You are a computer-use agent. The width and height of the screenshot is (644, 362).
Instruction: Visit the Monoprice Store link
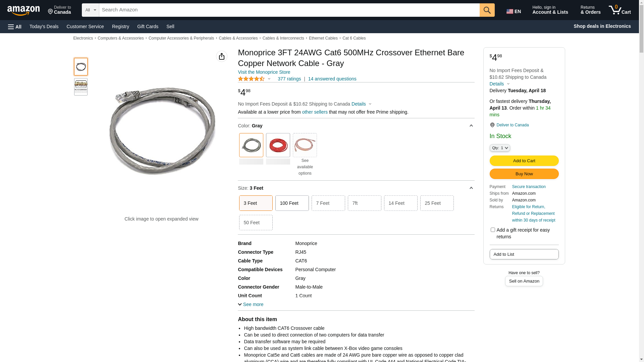tap(264, 72)
